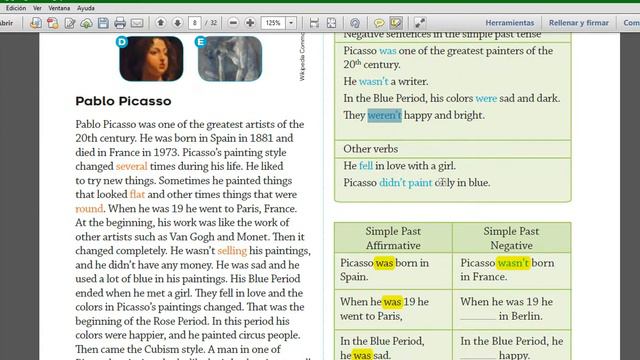
Task: Zoom in with the plus button
Action: [x=250, y=23]
